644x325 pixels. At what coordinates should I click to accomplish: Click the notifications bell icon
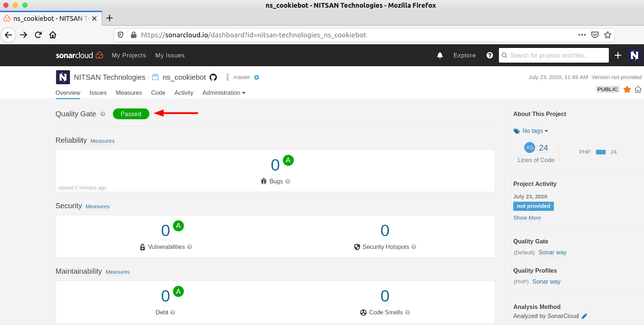(440, 56)
